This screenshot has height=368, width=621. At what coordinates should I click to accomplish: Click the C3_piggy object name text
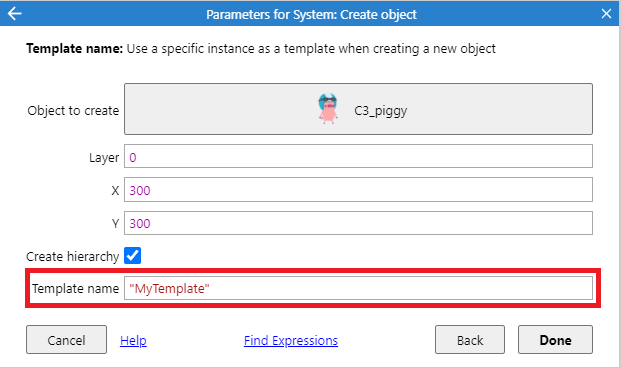pos(381,111)
